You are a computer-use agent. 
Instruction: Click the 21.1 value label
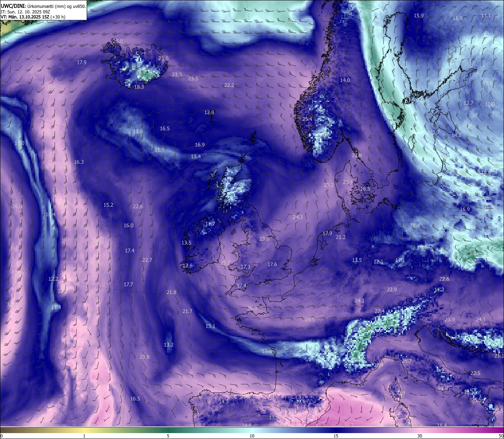click(499, 356)
